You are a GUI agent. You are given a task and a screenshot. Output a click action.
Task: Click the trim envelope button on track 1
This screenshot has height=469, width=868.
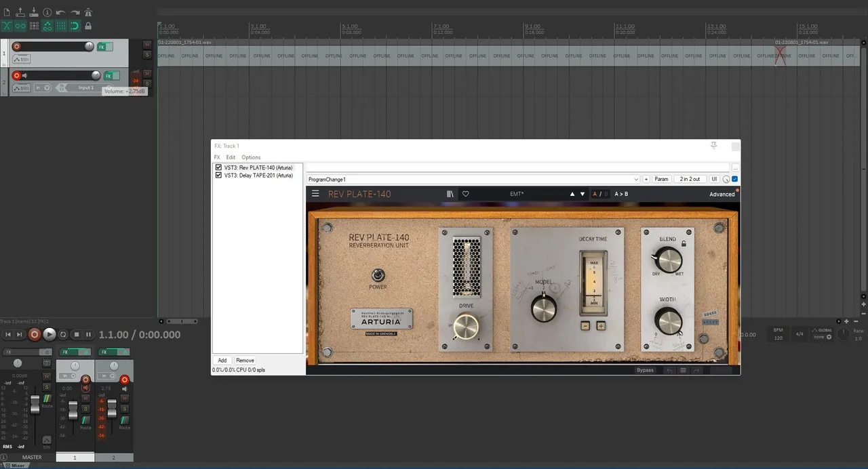click(x=22, y=59)
